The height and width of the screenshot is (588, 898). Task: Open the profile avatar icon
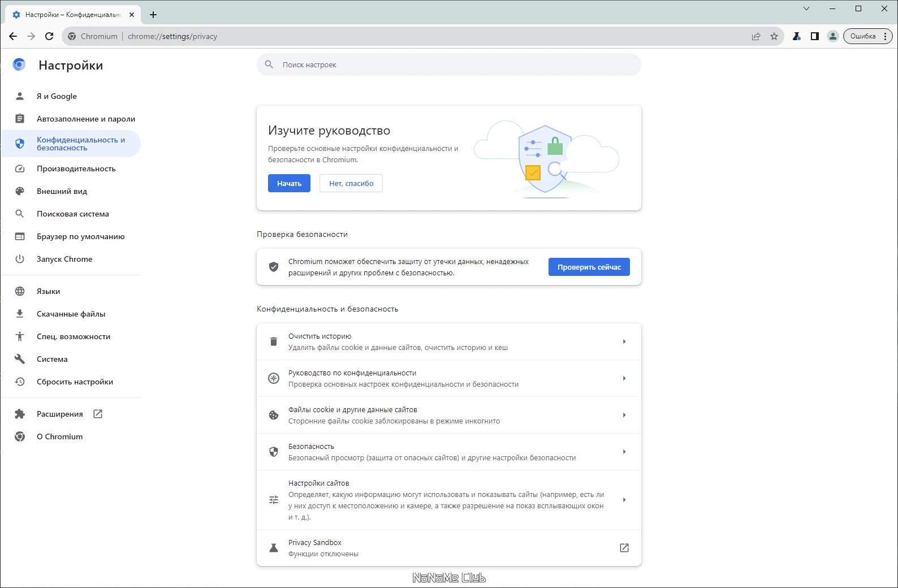tap(832, 36)
